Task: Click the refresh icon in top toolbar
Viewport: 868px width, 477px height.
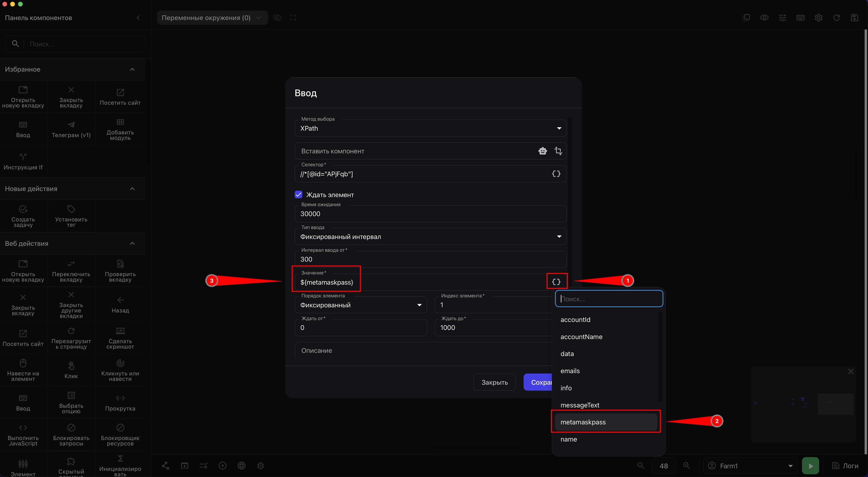Action: tap(836, 18)
